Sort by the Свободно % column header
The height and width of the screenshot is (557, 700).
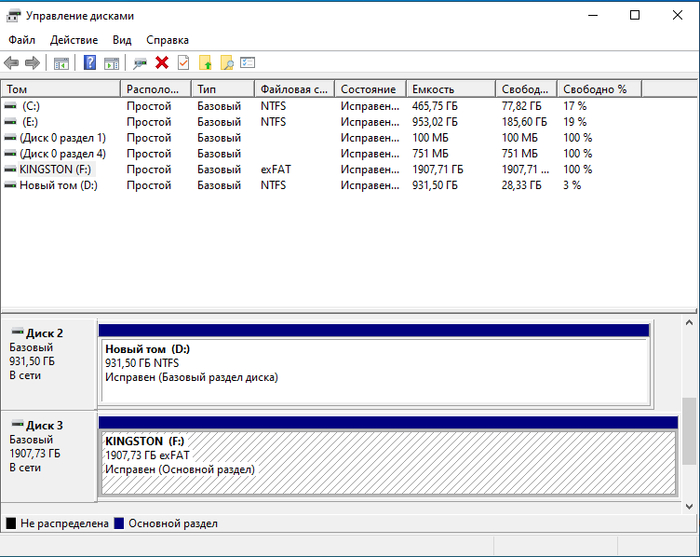click(x=600, y=89)
